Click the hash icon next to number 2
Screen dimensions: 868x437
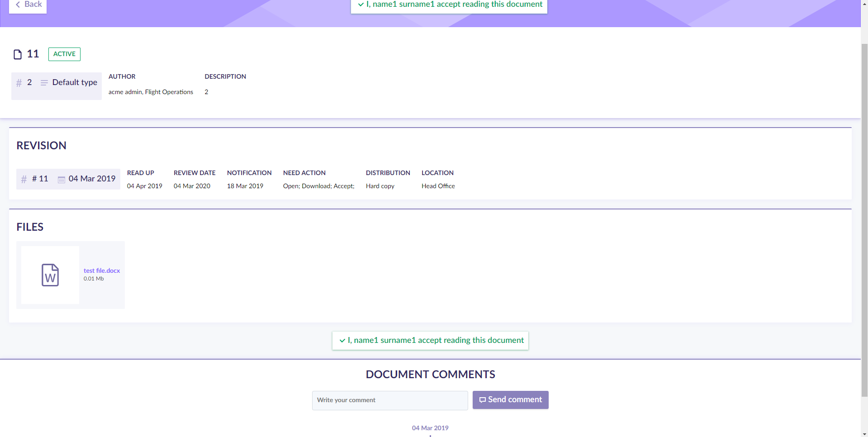click(19, 83)
